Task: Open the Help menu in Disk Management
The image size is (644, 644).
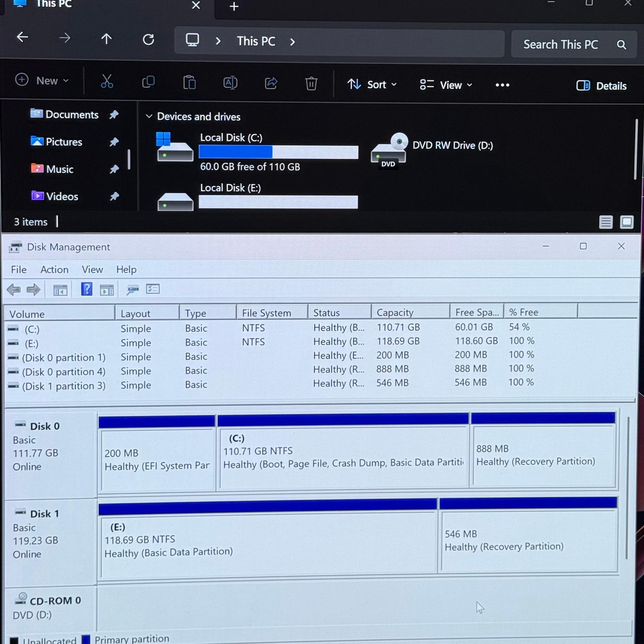Action: click(126, 269)
